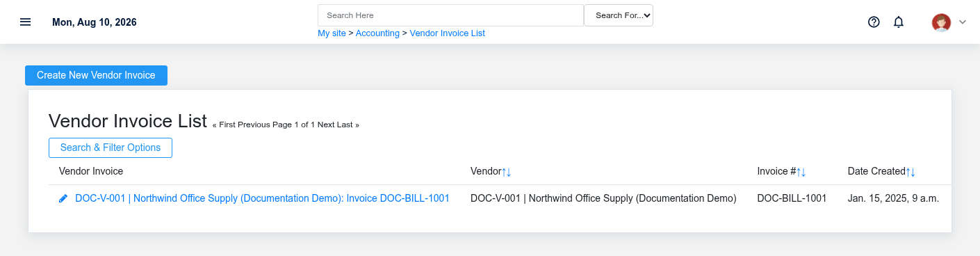Image resolution: width=980 pixels, height=256 pixels.
Task: Click the Invoice # header label
Action: point(777,171)
